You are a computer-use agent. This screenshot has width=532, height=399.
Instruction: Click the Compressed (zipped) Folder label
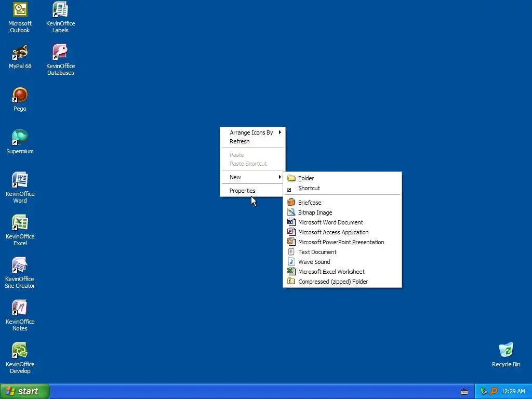pos(333,282)
